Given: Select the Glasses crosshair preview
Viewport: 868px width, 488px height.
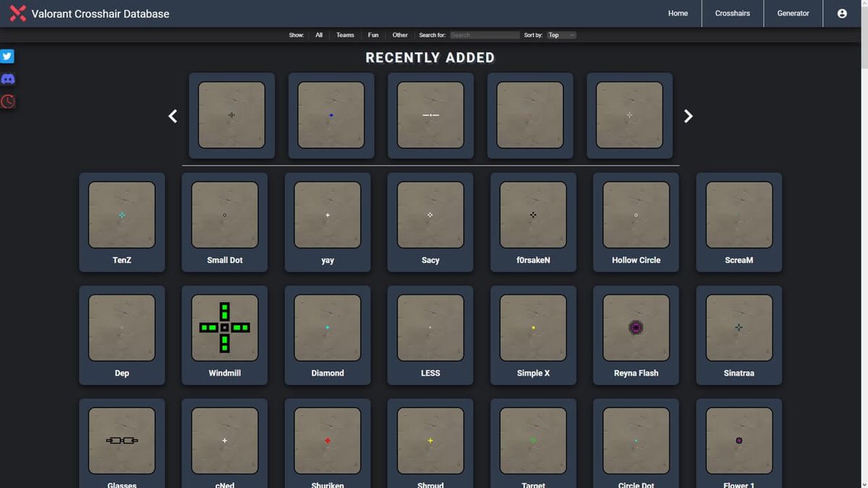Looking at the screenshot, I should tap(122, 440).
